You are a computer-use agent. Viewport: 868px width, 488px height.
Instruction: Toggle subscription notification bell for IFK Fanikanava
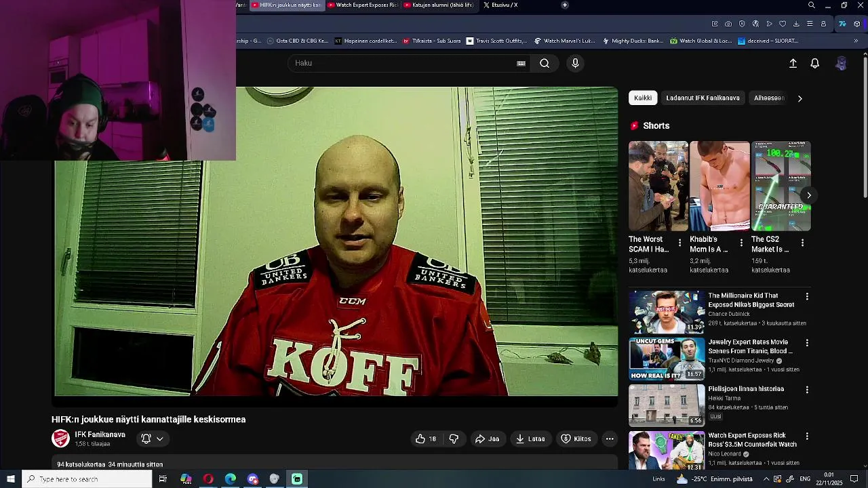pyautogui.click(x=146, y=439)
